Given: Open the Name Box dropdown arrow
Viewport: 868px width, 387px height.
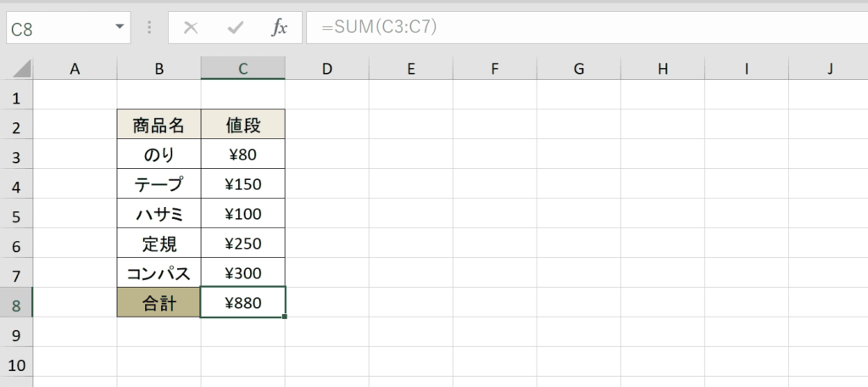Looking at the screenshot, I should pyautogui.click(x=120, y=26).
